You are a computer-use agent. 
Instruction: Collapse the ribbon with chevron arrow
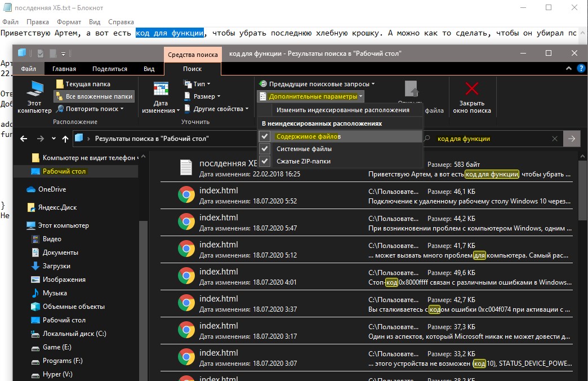click(569, 68)
